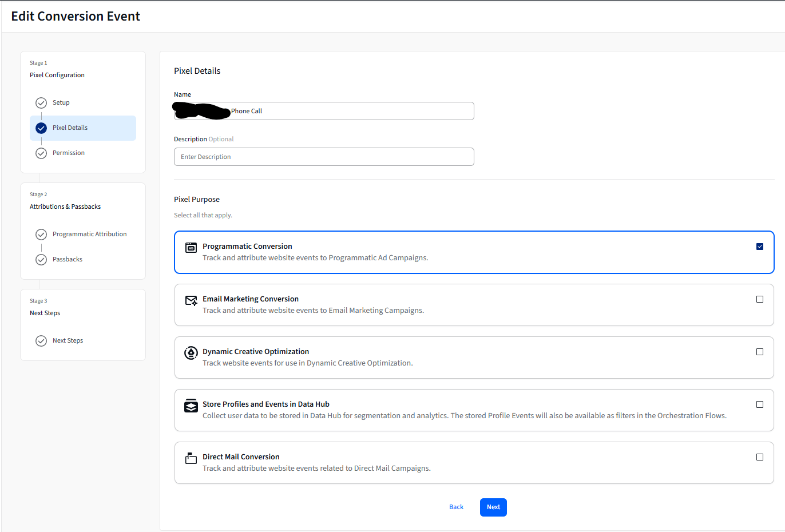The image size is (785, 532).
Task: Select the Direct Mail Conversion checkbox
Action: (760, 457)
